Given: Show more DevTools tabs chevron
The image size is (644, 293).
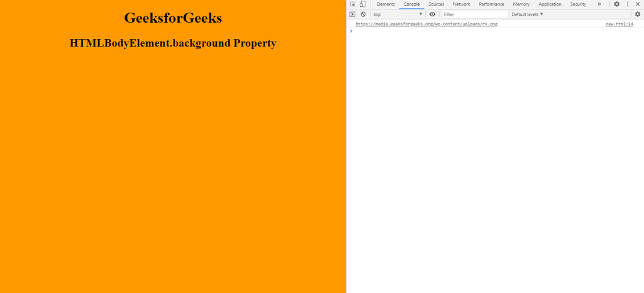Looking at the screenshot, I should pyautogui.click(x=599, y=4).
